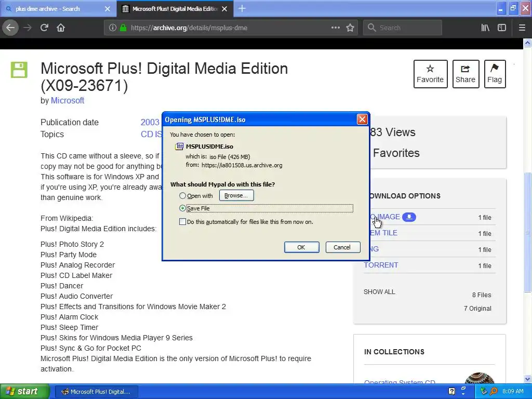
Task: Open the Windows Start menu
Action: pyautogui.click(x=24, y=391)
